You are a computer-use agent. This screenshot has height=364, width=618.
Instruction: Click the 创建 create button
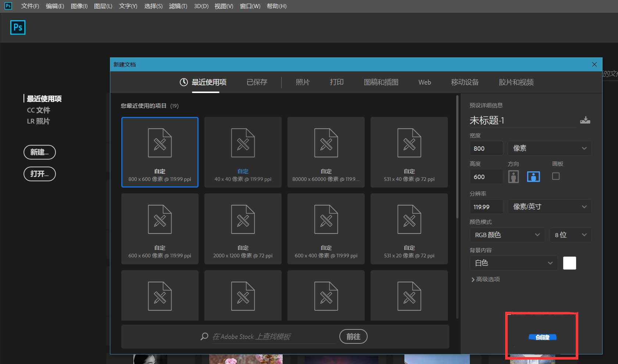(543, 337)
